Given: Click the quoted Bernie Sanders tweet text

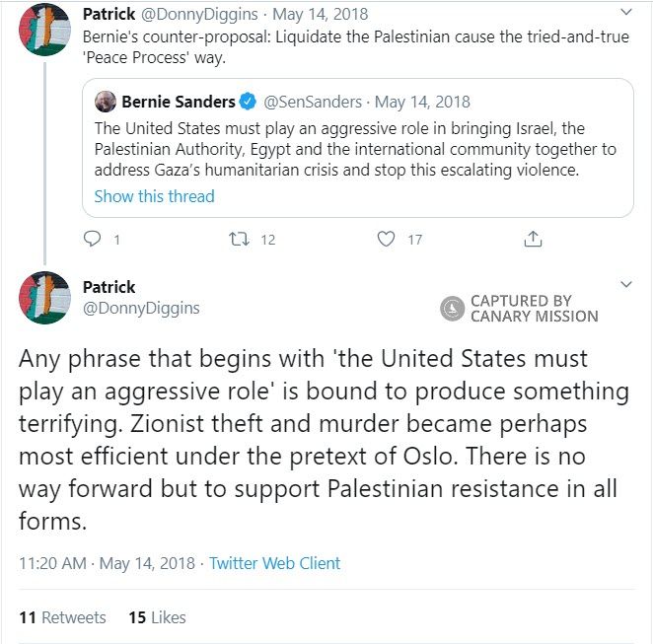Looking at the screenshot, I should tap(355, 149).
